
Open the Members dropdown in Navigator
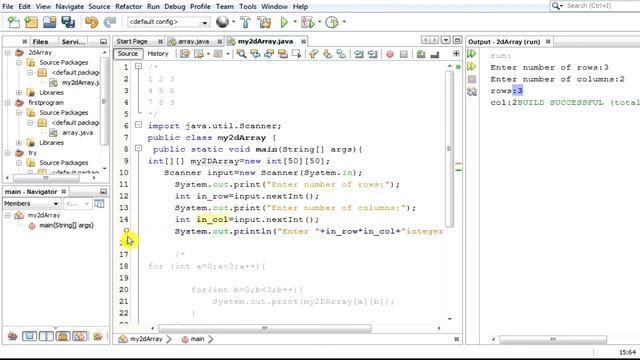coord(32,203)
